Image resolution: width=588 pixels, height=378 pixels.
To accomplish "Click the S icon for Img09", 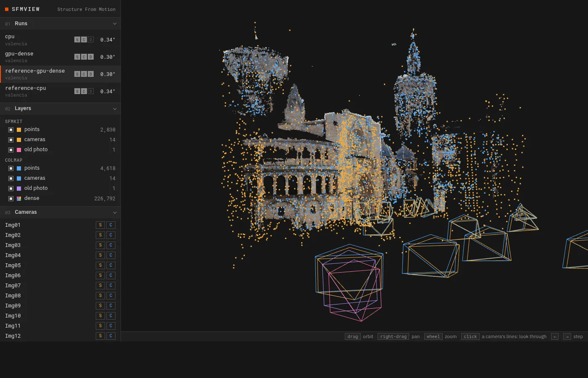I will pos(100,306).
